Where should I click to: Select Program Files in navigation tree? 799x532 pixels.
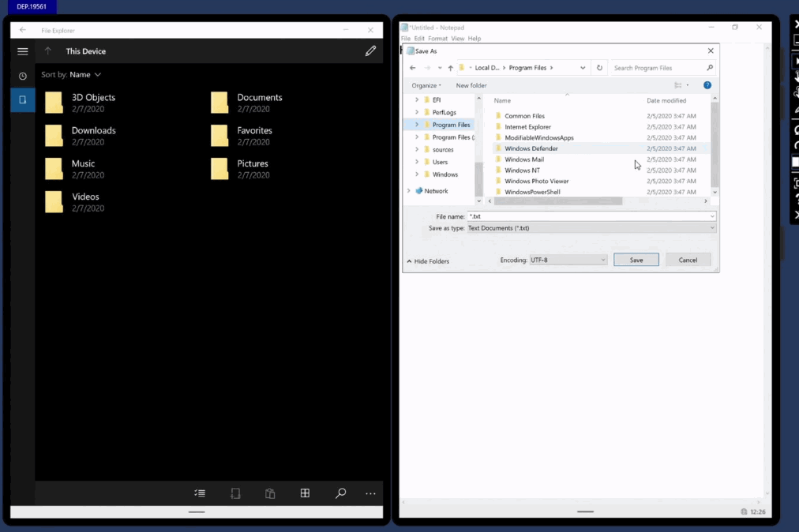click(x=451, y=125)
